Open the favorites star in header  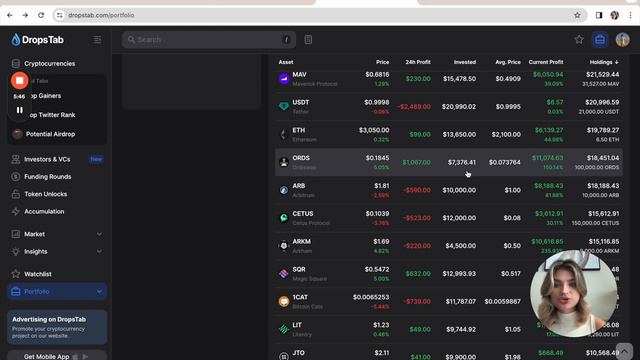click(x=579, y=40)
